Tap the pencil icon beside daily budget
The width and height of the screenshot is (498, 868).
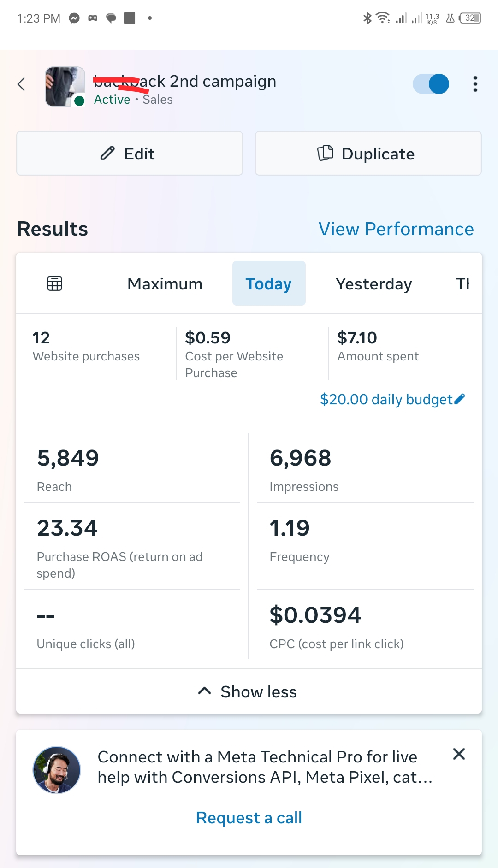coord(460,399)
